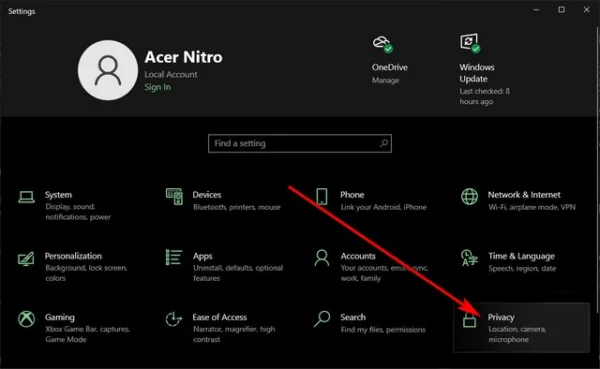Click the Windows Update sync icon
Viewport: 600px width, 369px height.
tap(470, 43)
